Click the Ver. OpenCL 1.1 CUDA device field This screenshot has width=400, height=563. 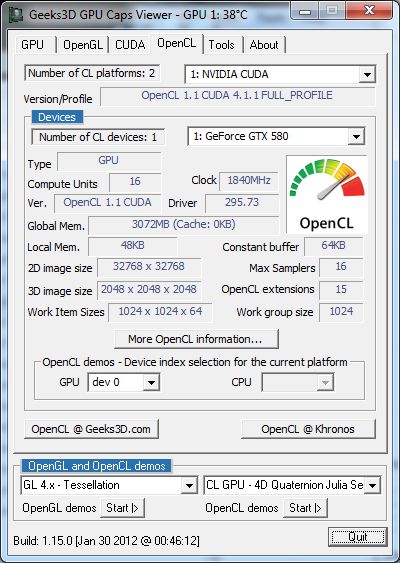point(108,203)
